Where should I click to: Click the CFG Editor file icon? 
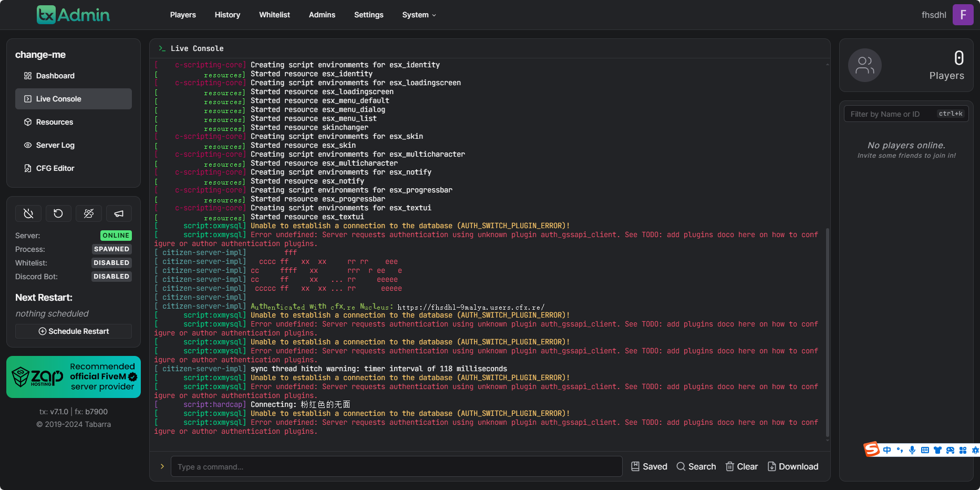tap(28, 168)
